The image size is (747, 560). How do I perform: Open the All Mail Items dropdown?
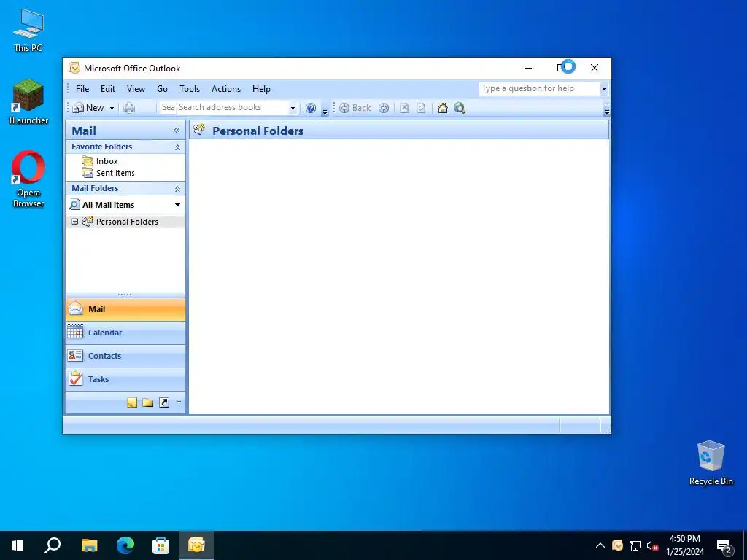178,205
